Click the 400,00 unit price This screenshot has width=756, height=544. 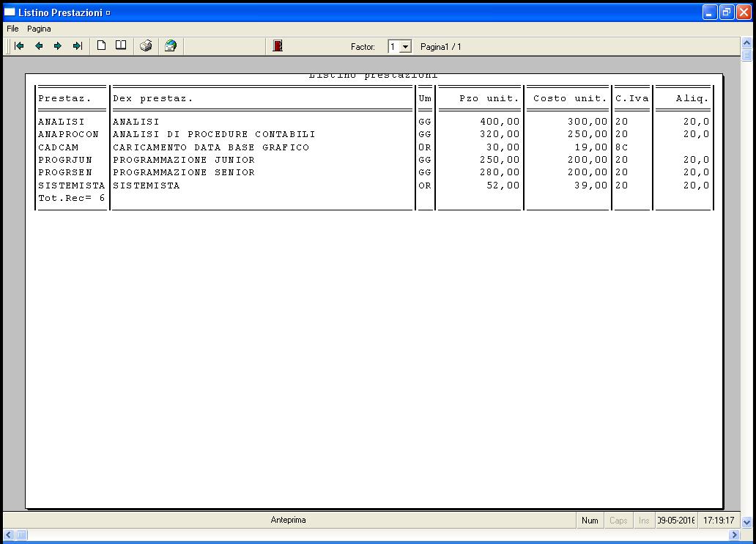[500, 122]
